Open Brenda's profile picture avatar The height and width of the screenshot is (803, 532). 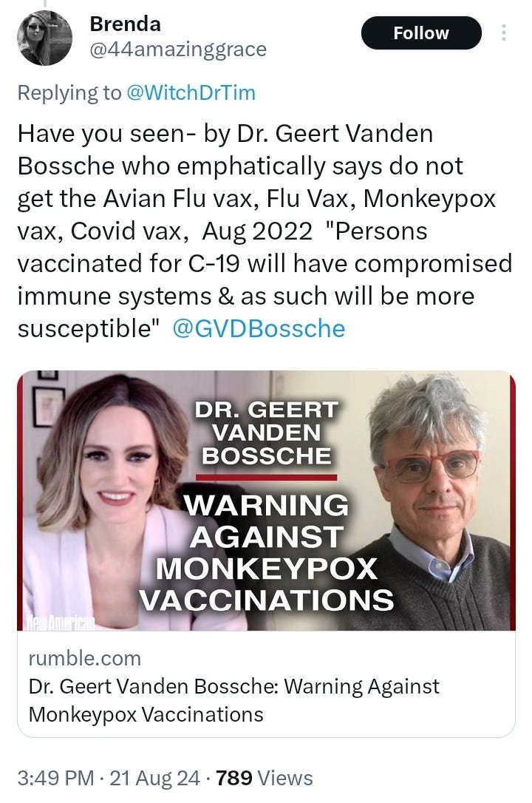pos(44,38)
